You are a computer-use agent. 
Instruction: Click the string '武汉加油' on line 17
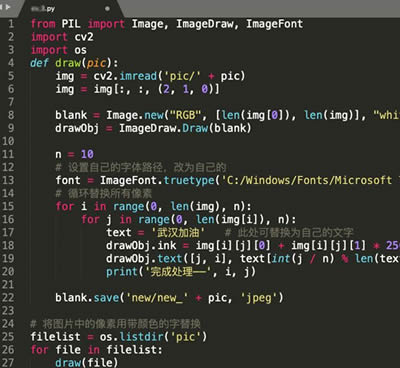(x=178, y=233)
